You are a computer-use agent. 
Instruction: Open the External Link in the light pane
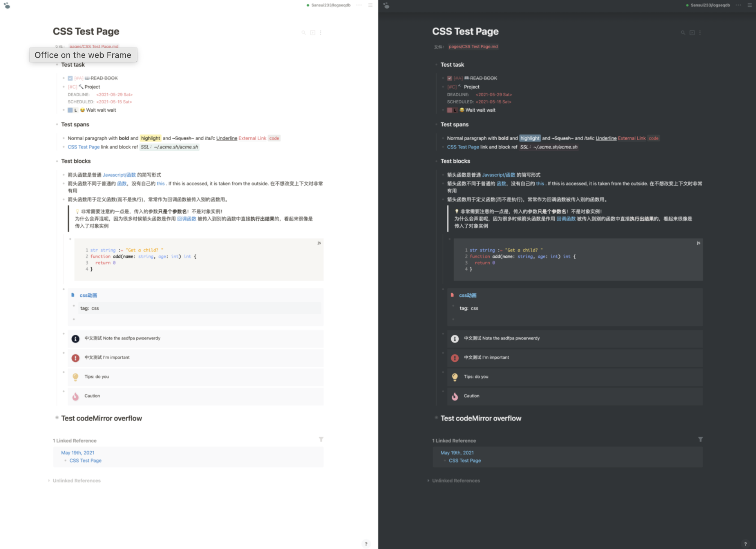click(x=252, y=138)
